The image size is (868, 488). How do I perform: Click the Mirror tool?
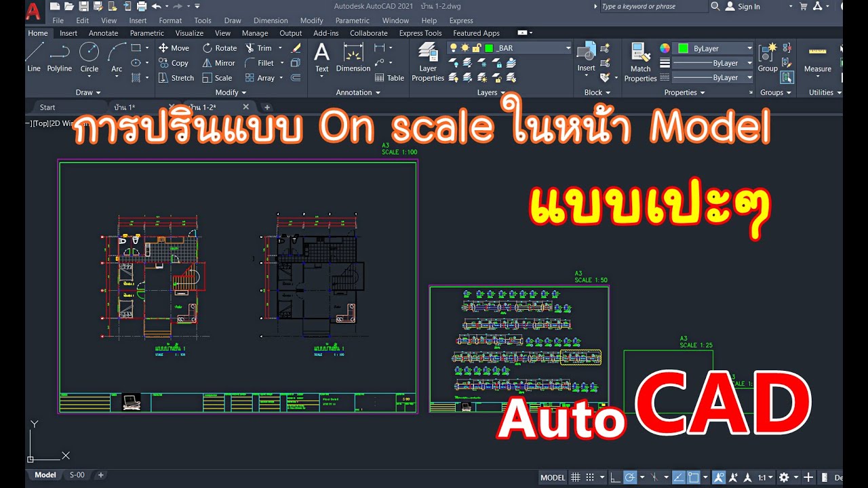tap(218, 63)
